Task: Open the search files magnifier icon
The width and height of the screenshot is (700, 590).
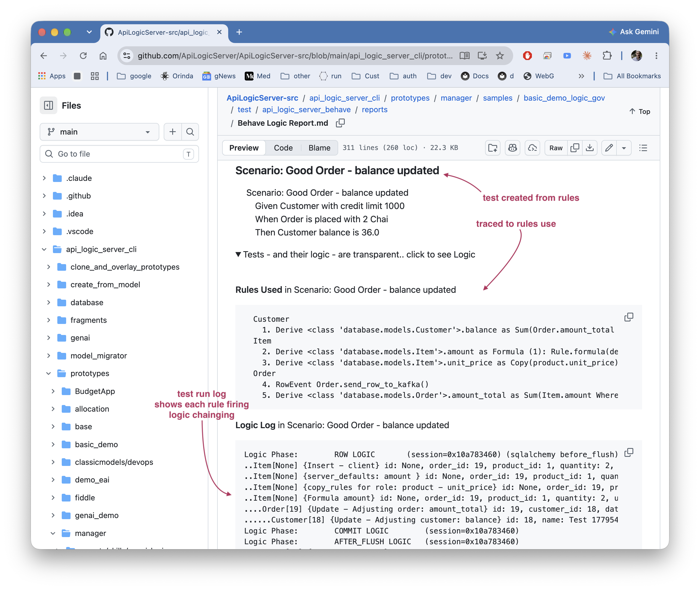Action: tap(190, 132)
